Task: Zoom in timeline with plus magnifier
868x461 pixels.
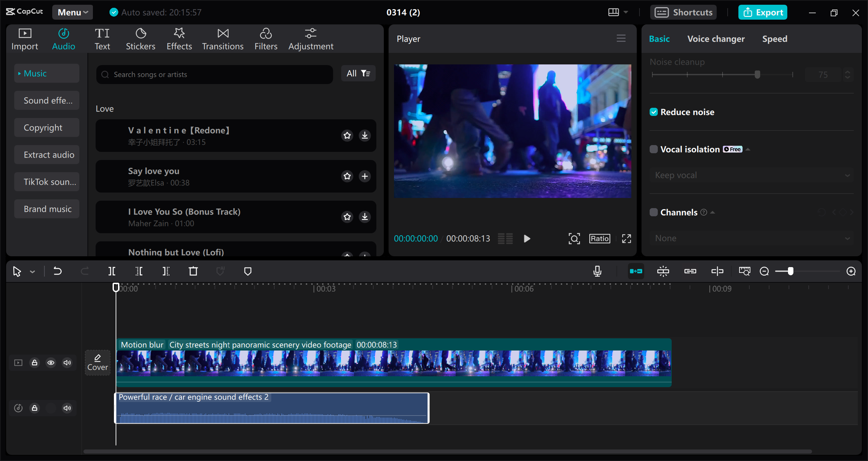Action: tap(851, 271)
